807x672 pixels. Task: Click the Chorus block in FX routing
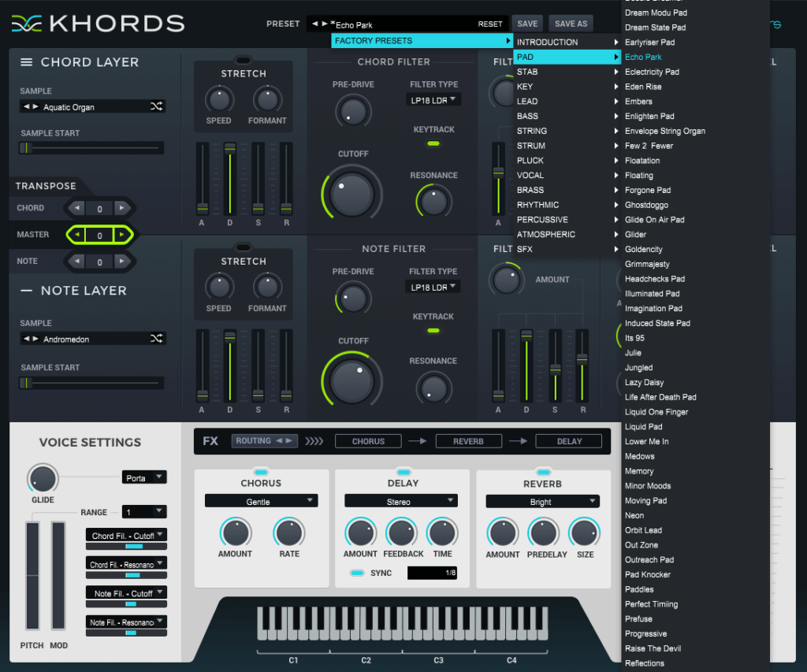(368, 441)
